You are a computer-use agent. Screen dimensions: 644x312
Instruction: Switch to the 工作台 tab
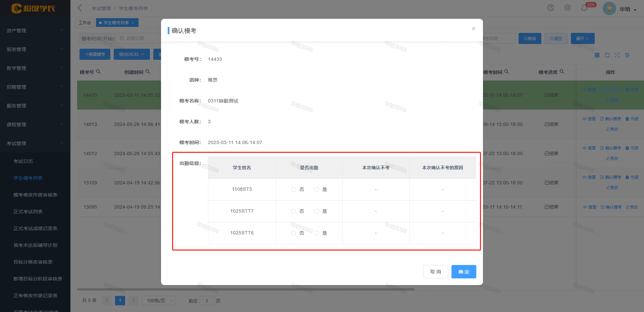[85, 23]
